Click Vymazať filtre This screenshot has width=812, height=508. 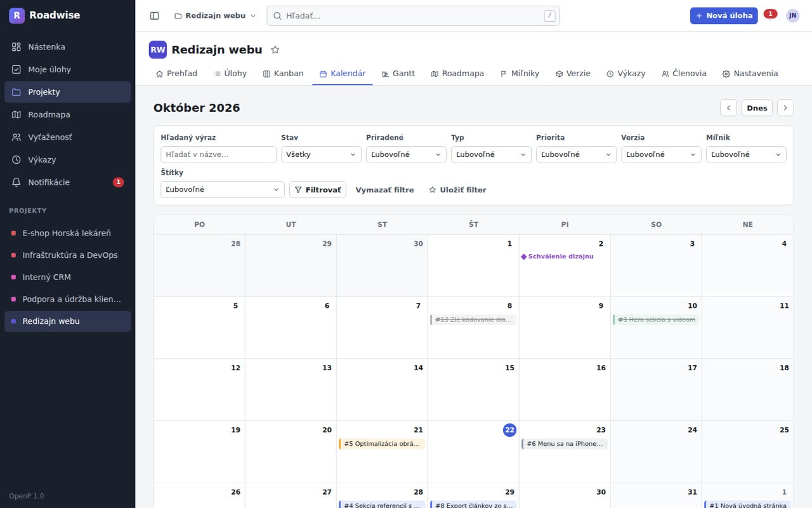[x=384, y=190]
